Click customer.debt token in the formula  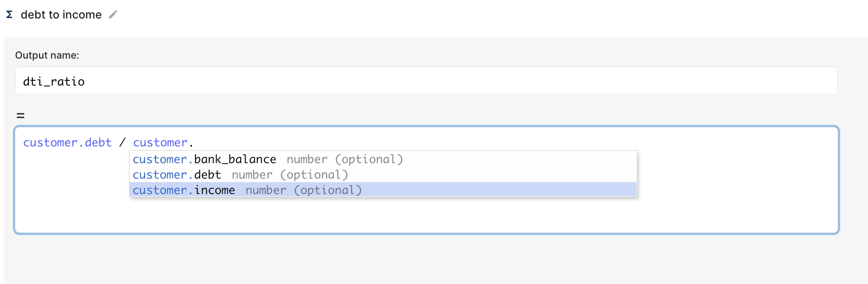67,142
